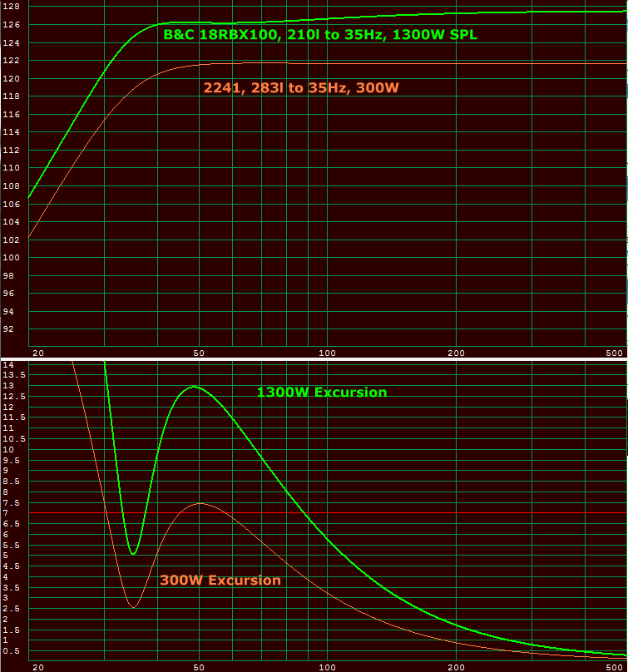Click 20 Hz label under excursion chart

coord(38,667)
